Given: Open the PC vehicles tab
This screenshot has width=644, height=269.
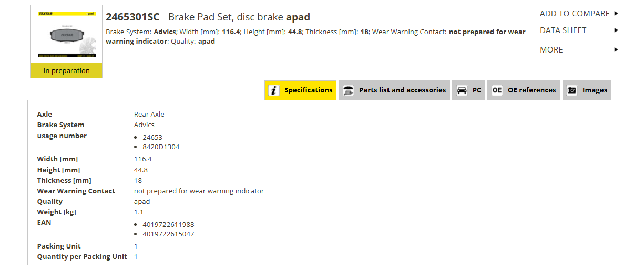Looking at the screenshot, I should (x=469, y=90).
